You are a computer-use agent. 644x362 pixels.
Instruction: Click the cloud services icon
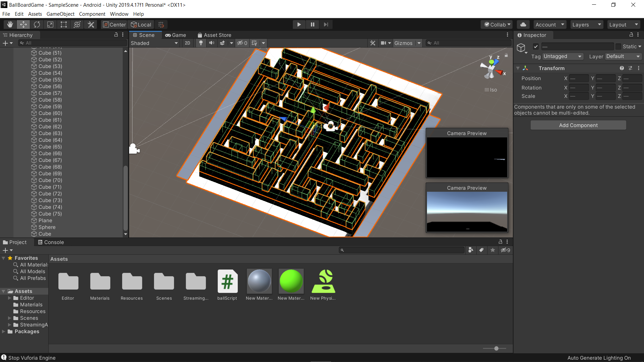click(523, 24)
